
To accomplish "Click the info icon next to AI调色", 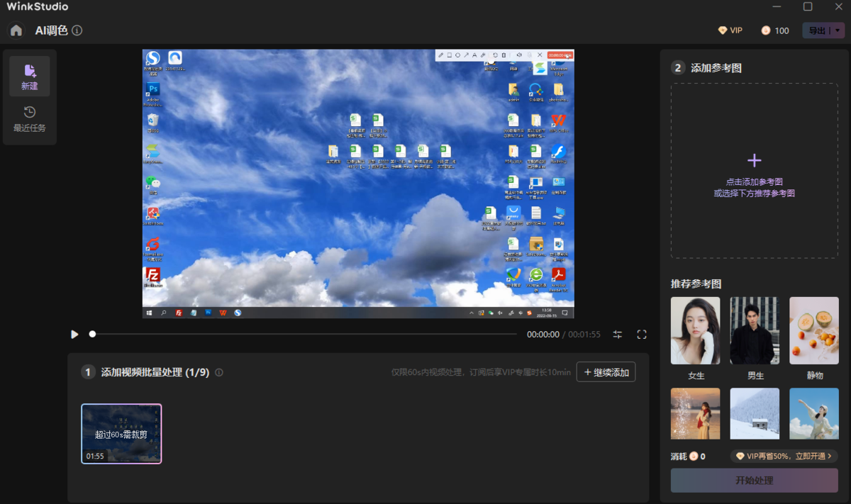I will 77,30.
